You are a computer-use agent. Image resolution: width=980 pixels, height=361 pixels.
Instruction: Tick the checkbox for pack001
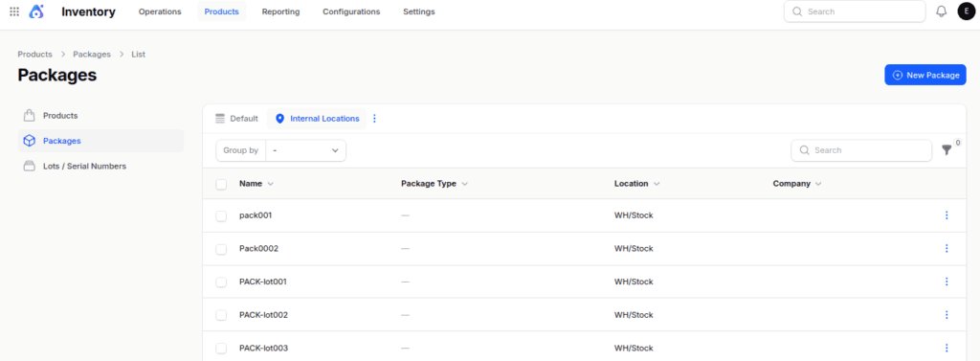pyautogui.click(x=221, y=215)
